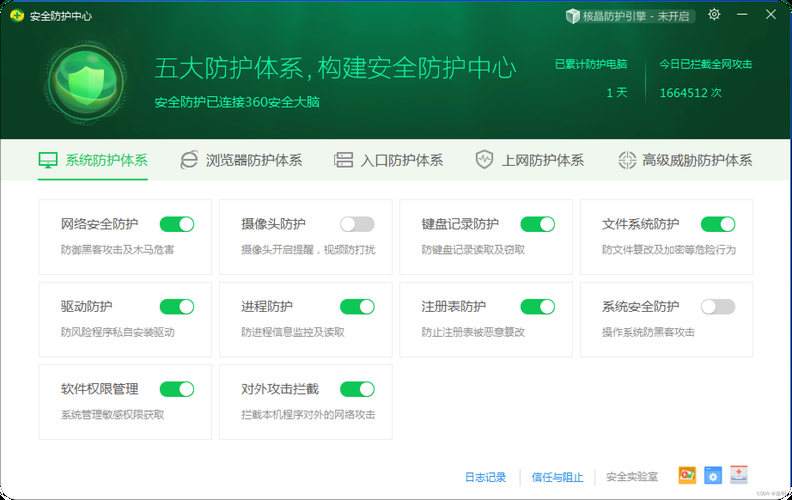Image resolution: width=792 pixels, height=500 pixels.
Task: Open the 日志记录 link
Action: point(485,477)
